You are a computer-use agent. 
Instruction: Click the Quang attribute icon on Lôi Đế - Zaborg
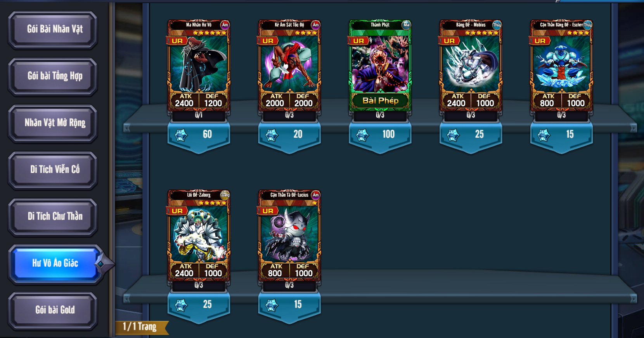click(225, 195)
